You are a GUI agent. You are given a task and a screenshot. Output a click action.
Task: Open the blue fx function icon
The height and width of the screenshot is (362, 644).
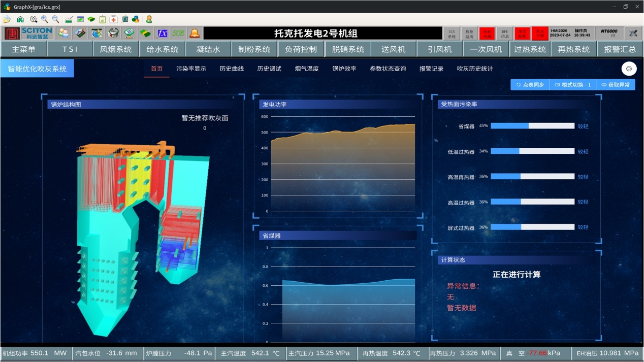162,34
